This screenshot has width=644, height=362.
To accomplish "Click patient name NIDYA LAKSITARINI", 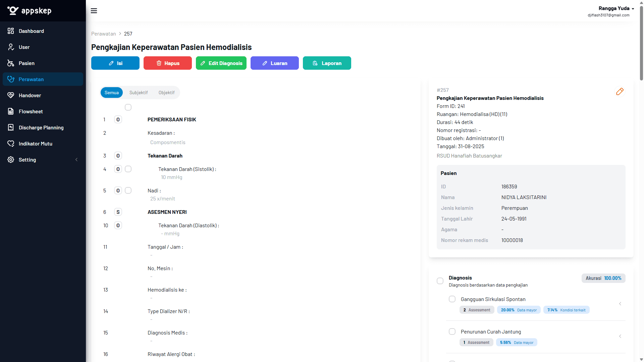I will click(524, 197).
